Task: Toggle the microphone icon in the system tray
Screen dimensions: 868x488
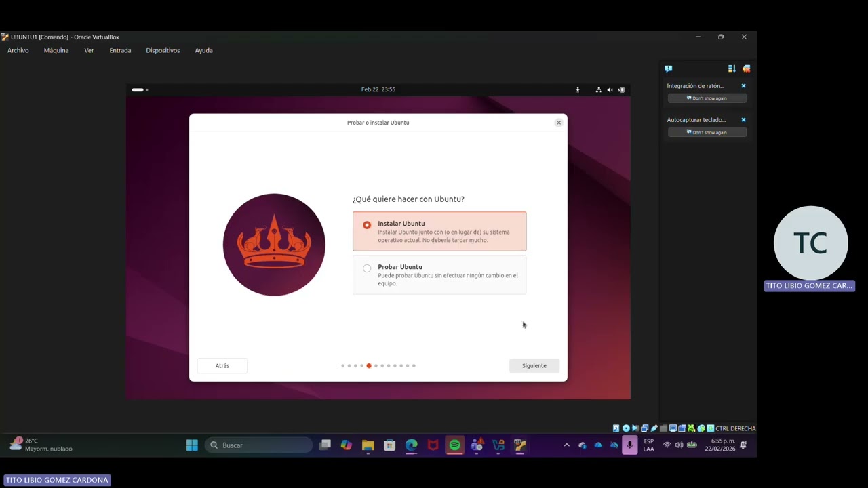Action: (x=630, y=445)
